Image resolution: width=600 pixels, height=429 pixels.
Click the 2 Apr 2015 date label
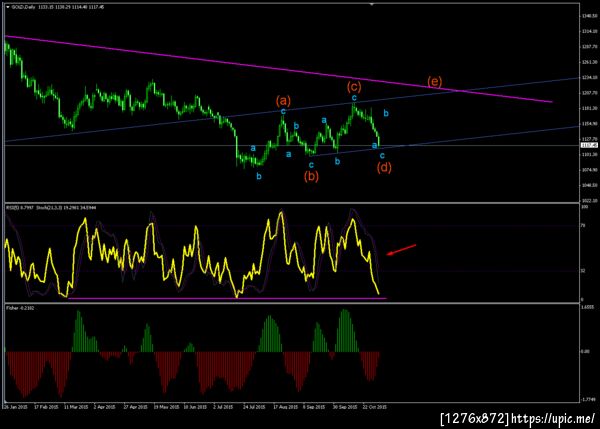[x=104, y=407]
